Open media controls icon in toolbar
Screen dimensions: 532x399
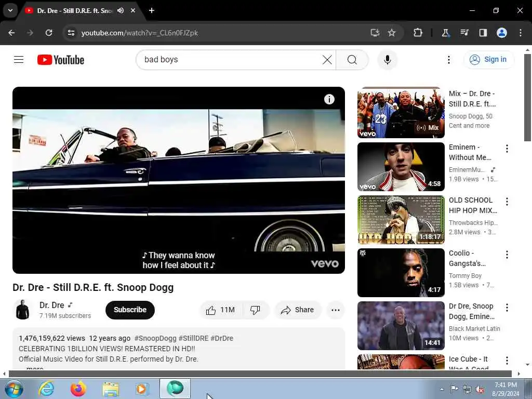click(x=464, y=33)
